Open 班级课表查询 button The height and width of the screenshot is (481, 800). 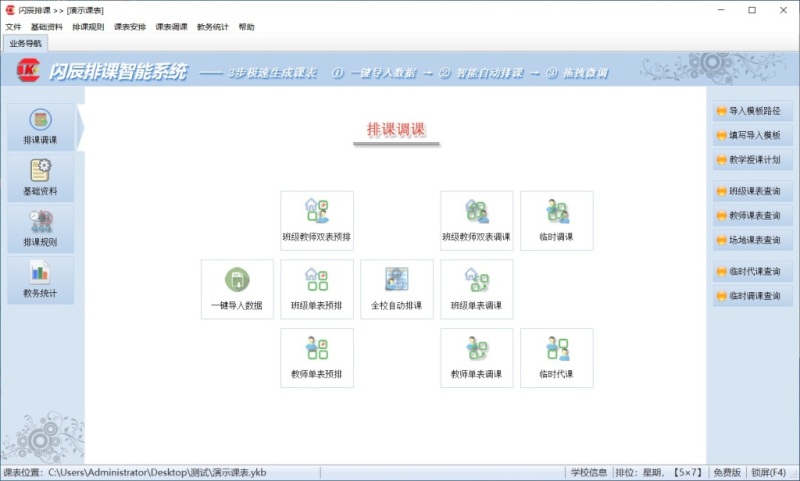pos(753,191)
